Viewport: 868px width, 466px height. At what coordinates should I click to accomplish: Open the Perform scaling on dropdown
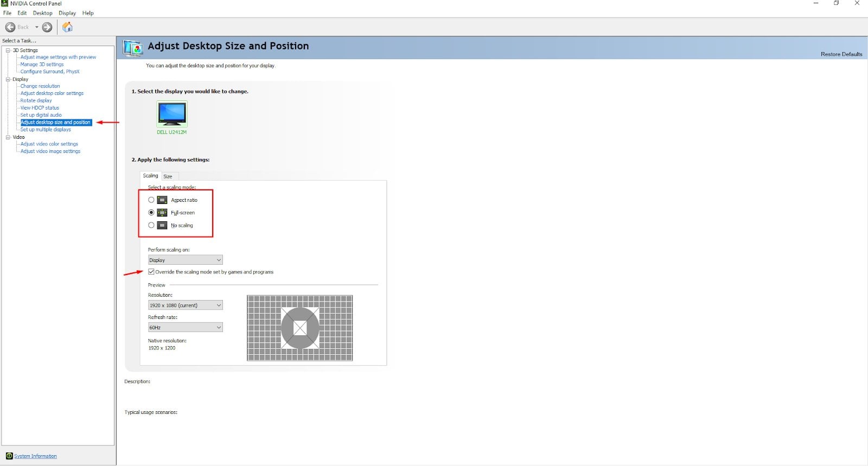click(x=185, y=260)
